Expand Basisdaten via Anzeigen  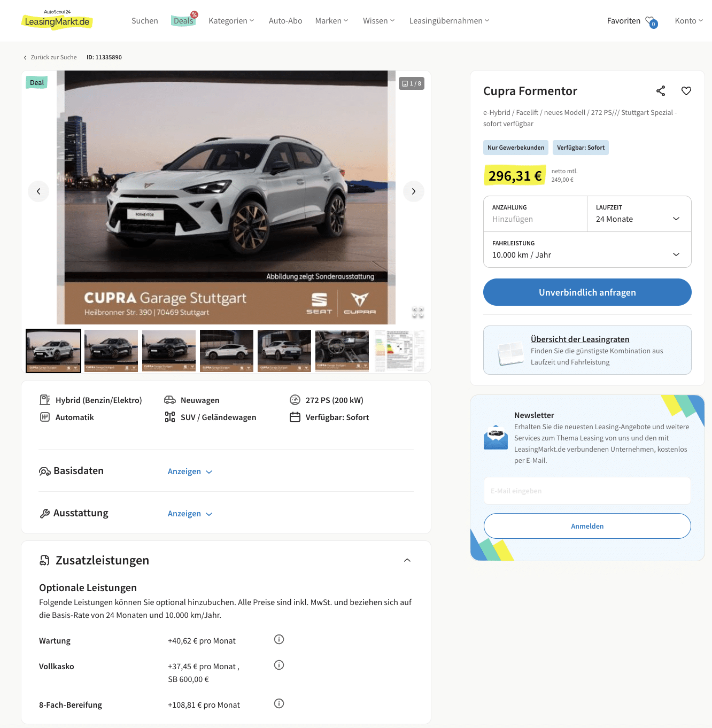pos(190,471)
